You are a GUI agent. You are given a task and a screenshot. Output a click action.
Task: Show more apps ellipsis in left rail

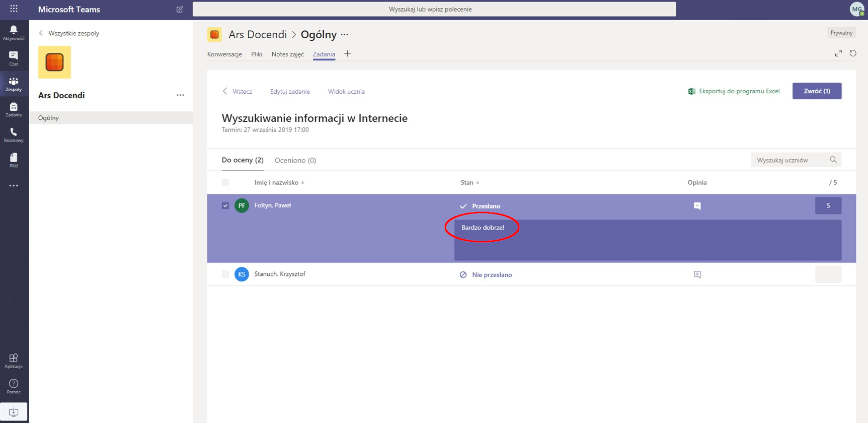[14, 186]
